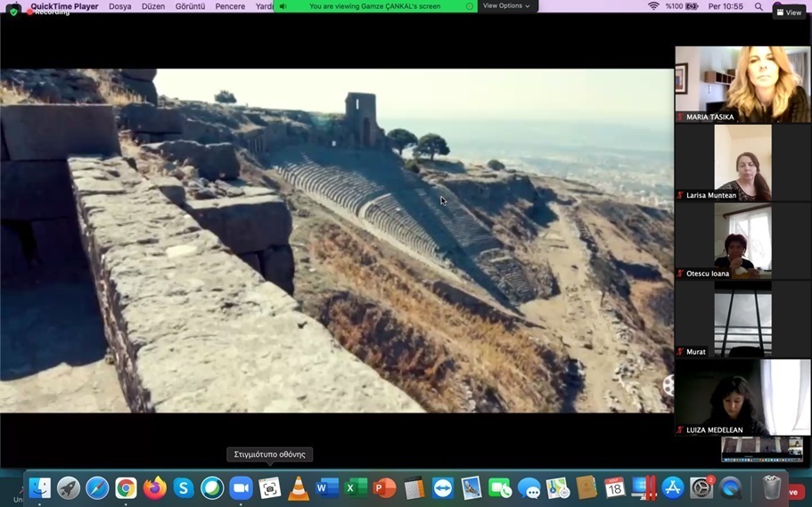Launch Firefox from the dock

155,487
